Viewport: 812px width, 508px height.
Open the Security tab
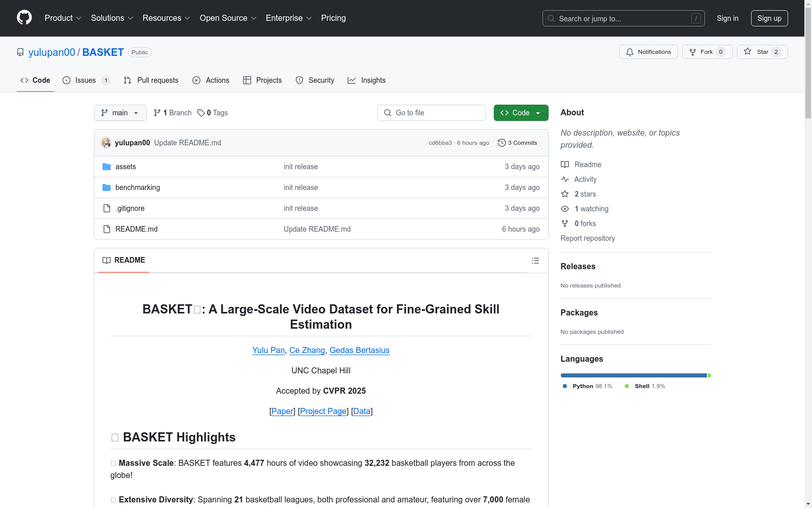point(315,80)
